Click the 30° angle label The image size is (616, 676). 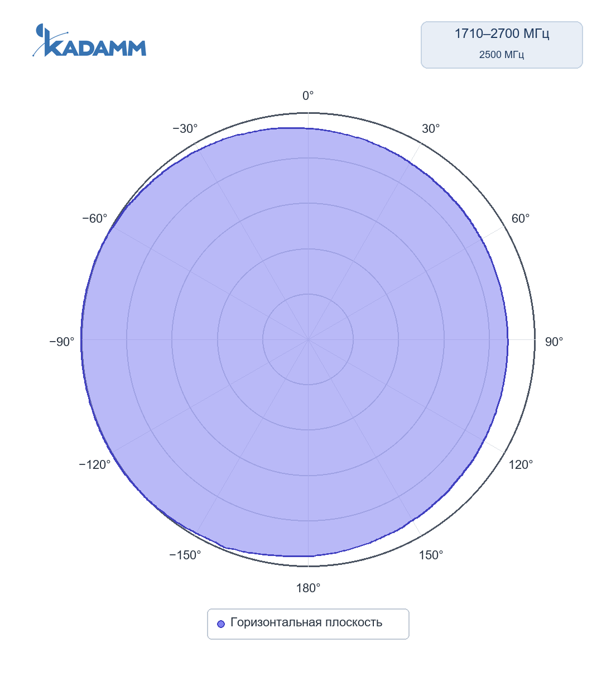pyautogui.click(x=431, y=129)
